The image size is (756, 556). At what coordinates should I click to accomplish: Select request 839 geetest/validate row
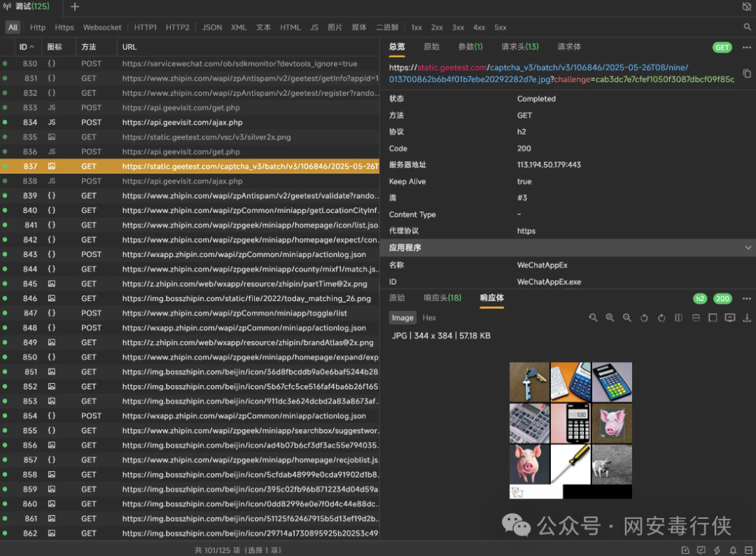pyautogui.click(x=190, y=196)
